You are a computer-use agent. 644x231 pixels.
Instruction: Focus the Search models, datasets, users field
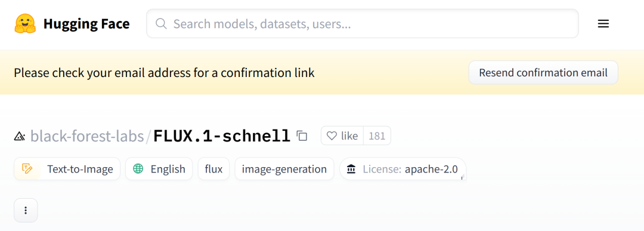coord(363,24)
